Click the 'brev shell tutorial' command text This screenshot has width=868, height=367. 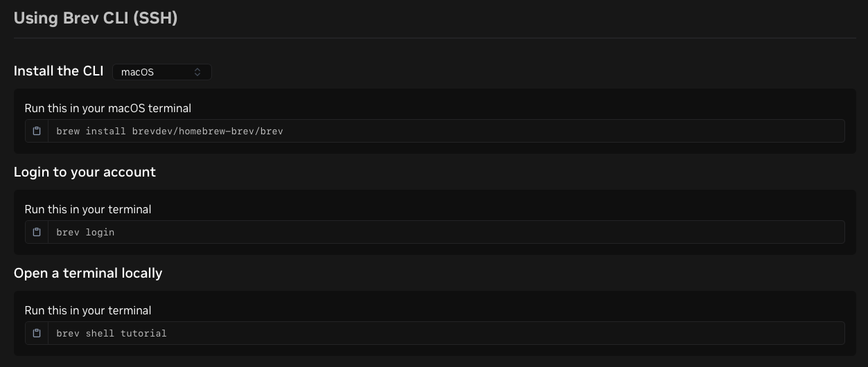tap(112, 333)
